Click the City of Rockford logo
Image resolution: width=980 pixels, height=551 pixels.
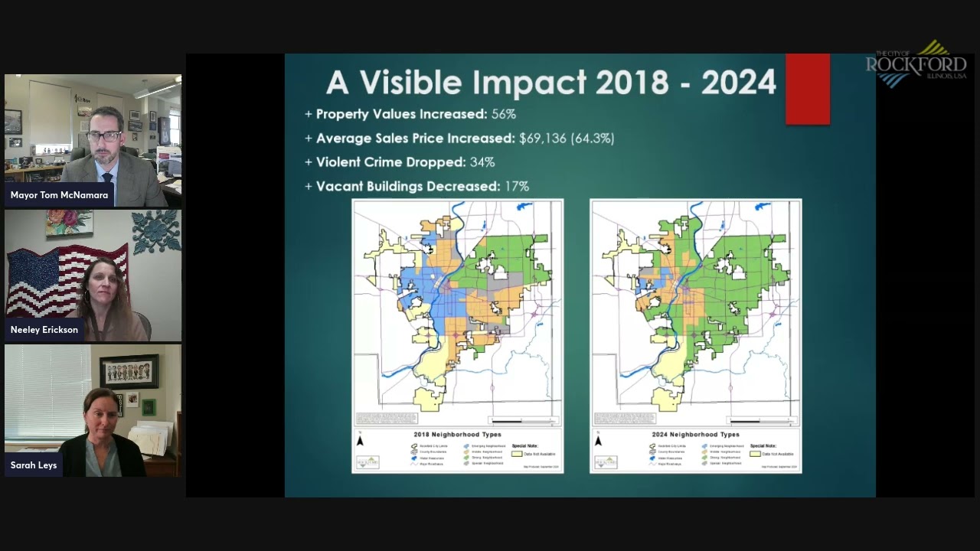tap(916, 64)
